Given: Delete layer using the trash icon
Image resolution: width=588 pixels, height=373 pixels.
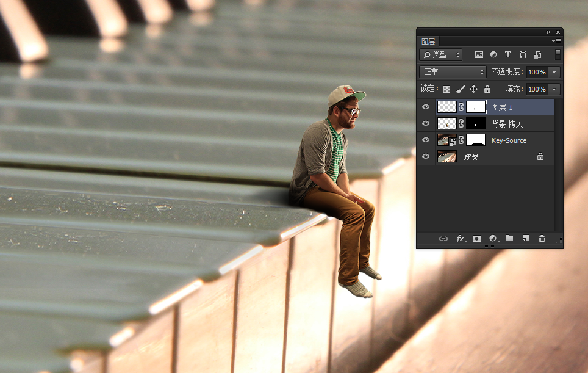Looking at the screenshot, I should (542, 239).
